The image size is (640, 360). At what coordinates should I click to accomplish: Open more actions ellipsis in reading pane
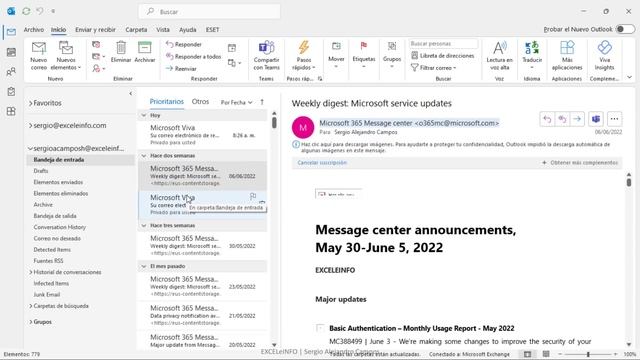point(614,119)
